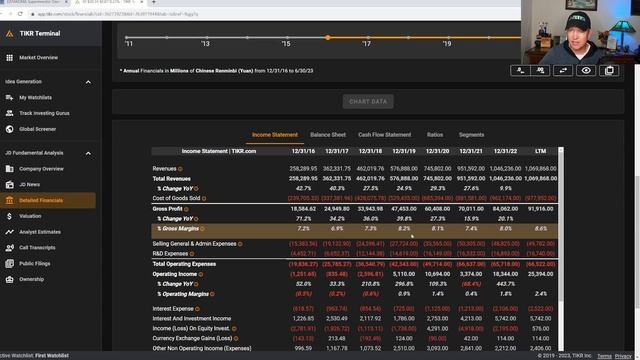Open Company Overview page

pos(41,169)
